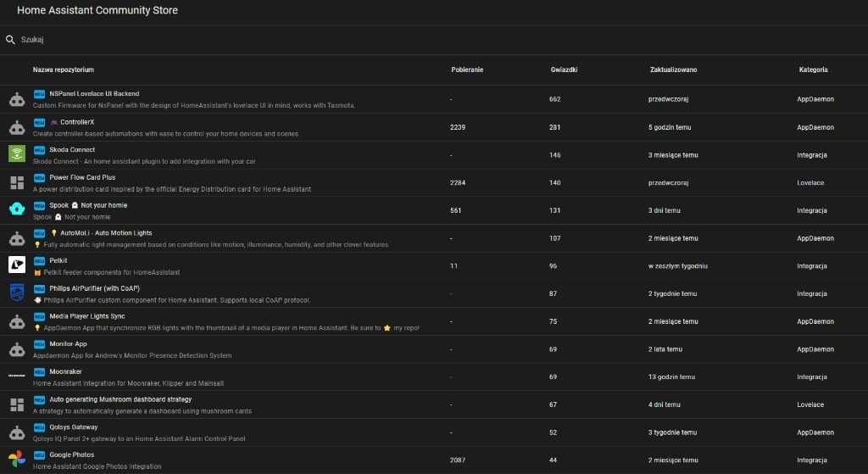
Task: Click '5 godzin temu' update time
Action: (x=670, y=127)
